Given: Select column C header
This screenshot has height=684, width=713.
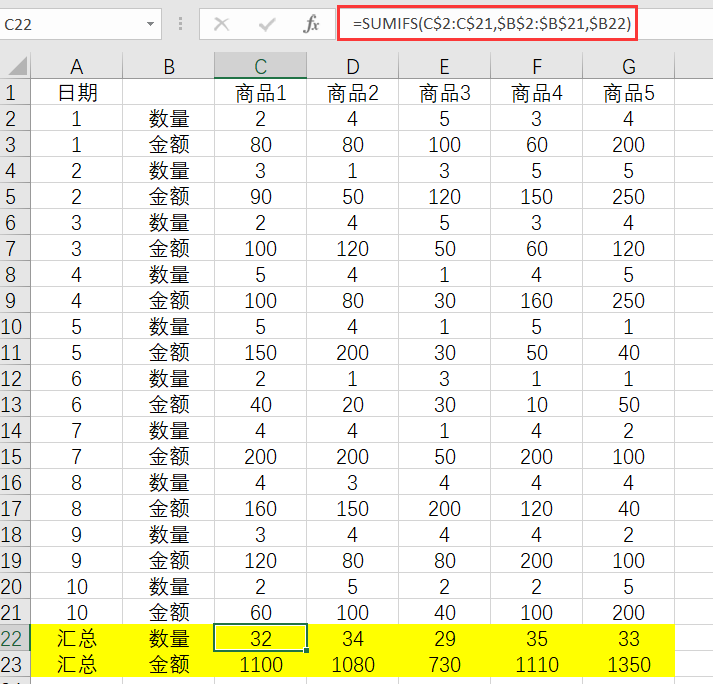Looking at the screenshot, I should coord(261,66).
